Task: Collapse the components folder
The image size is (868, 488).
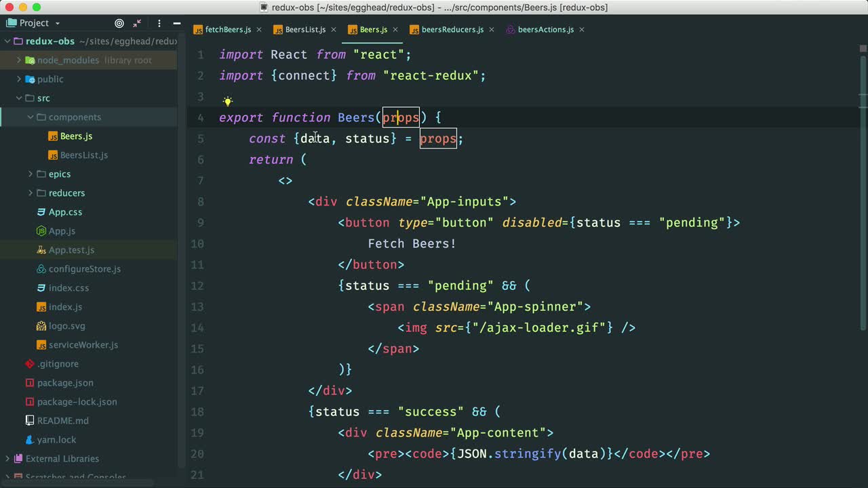Action: [31, 117]
